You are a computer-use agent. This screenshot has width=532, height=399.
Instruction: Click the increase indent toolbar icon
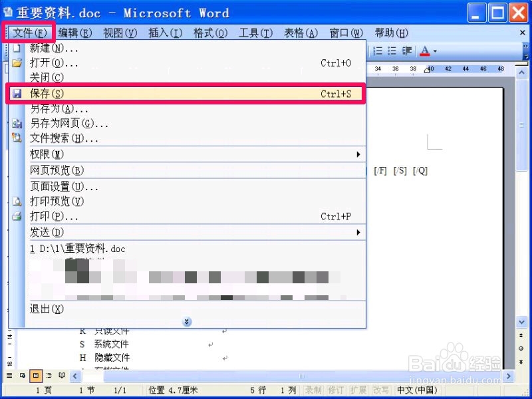pyautogui.click(x=406, y=51)
